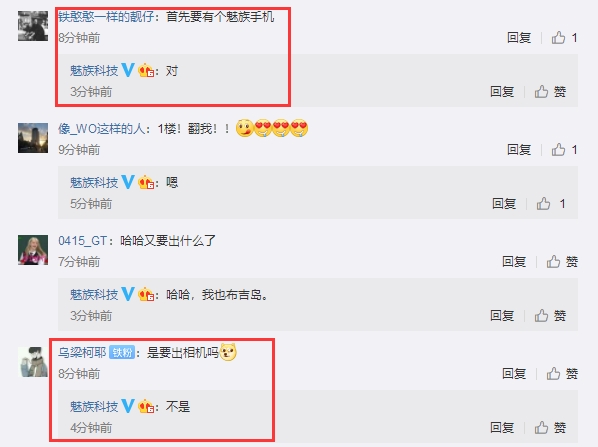Like 魅族科技's reply saying 对

pyautogui.click(x=550, y=92)
